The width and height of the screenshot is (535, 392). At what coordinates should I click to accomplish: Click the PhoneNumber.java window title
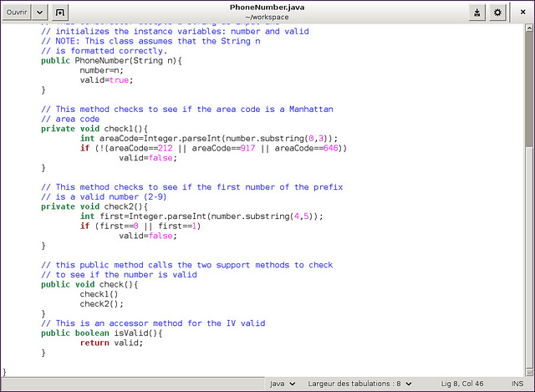tap(267, 7)
